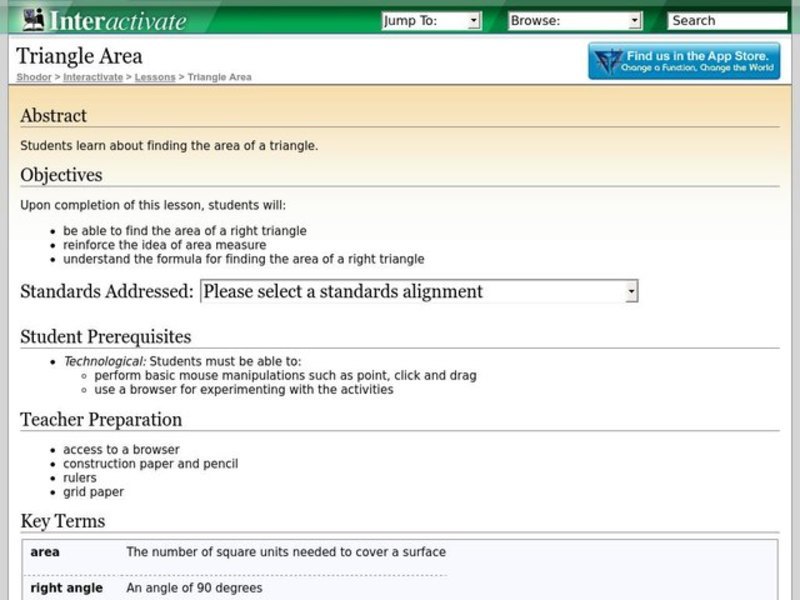Select the Objectives section heading
This screenshot has width=800, height=600.
(x=61, y=175)
